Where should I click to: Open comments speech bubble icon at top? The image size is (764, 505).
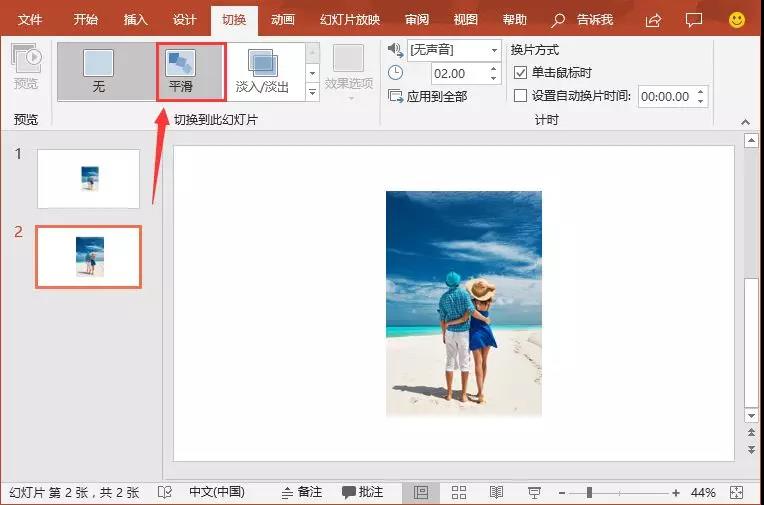(x=693, y=20)
